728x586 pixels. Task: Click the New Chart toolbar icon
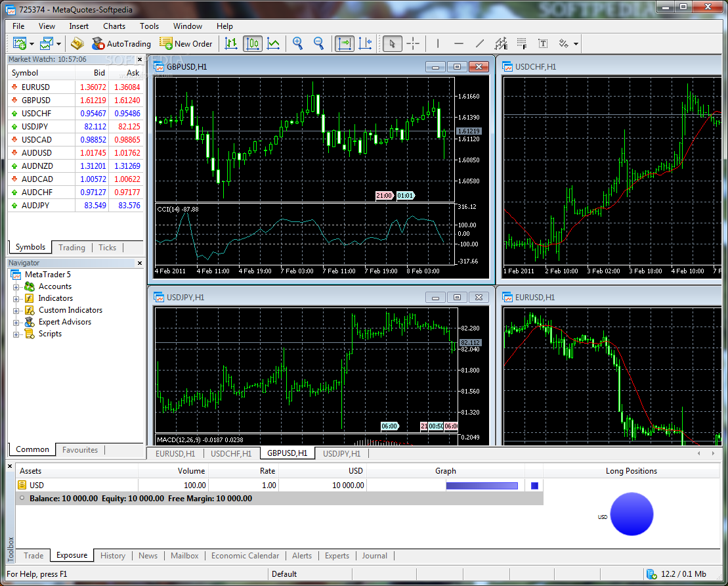coord(20,43)
